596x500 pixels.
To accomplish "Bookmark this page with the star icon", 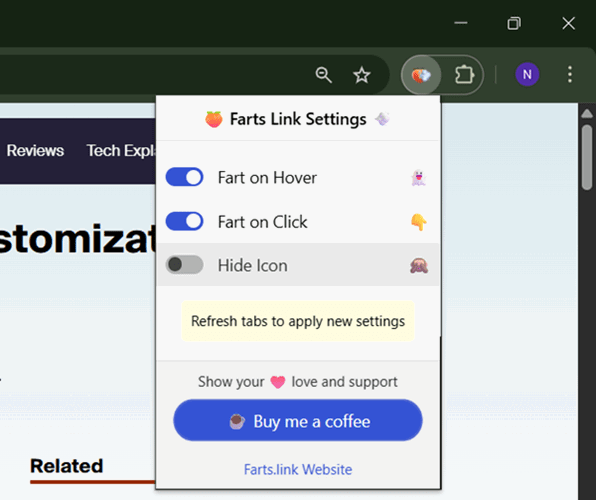I will 361,75.
